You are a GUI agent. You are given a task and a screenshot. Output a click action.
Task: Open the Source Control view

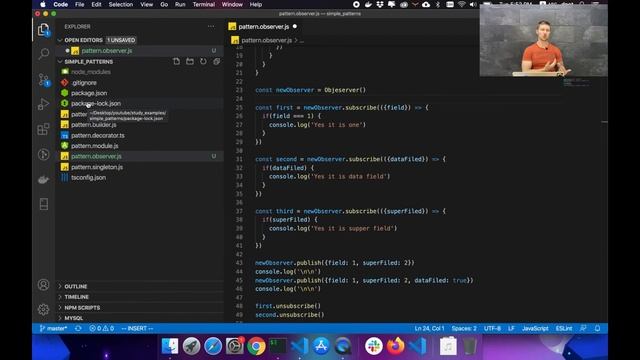43,79
